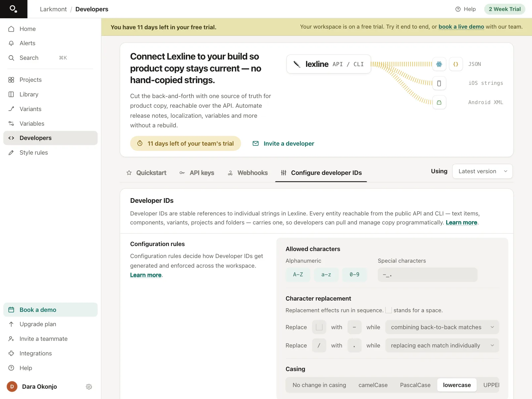Image resolution: width=532 pixels, height=399 pixels.
Task: Click the Projects grid icon
Action: pos(11,80)
